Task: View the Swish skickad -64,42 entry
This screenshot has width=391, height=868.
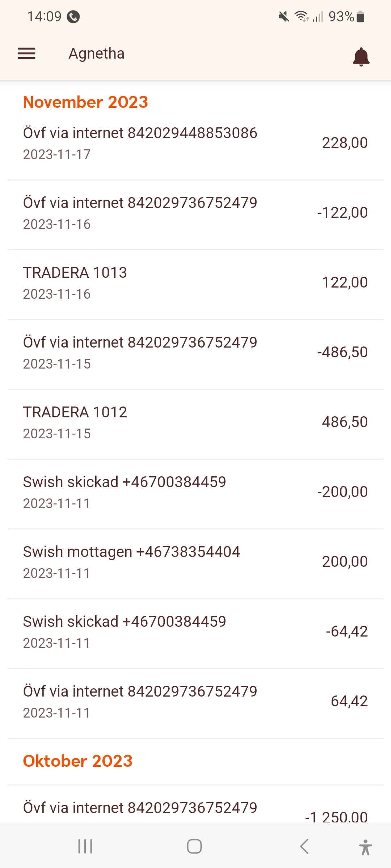Action: pyautogui.click(x=195, y=632)
